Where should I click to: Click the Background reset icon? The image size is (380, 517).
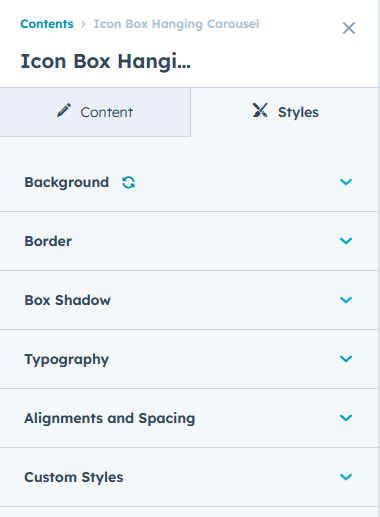[128, 182]
